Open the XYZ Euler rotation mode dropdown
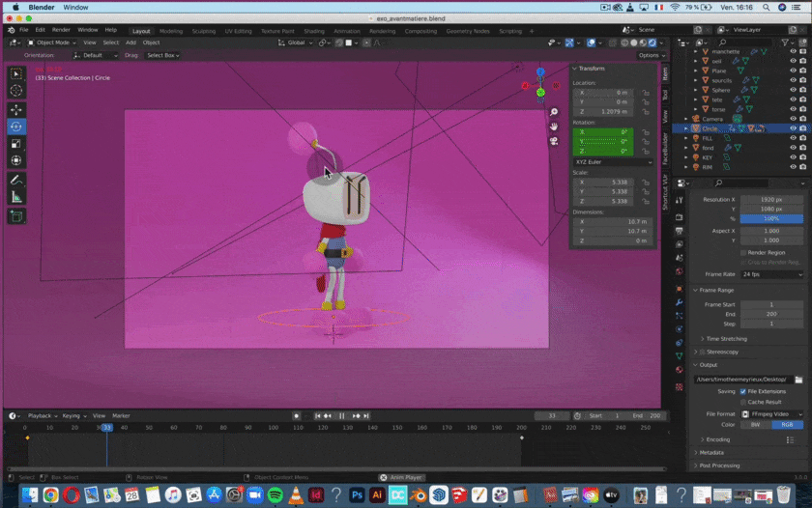 click(613, 162)
